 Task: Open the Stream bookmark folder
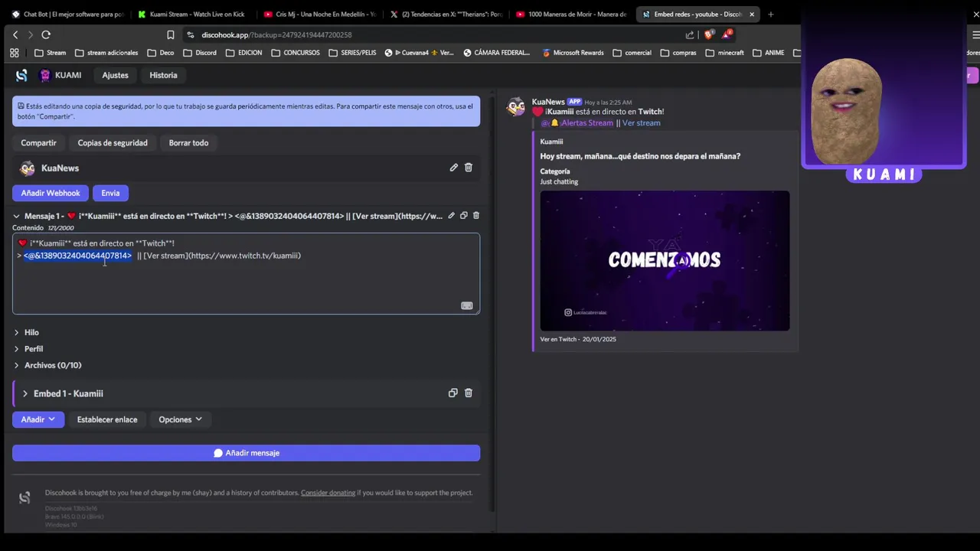[51, 53]
